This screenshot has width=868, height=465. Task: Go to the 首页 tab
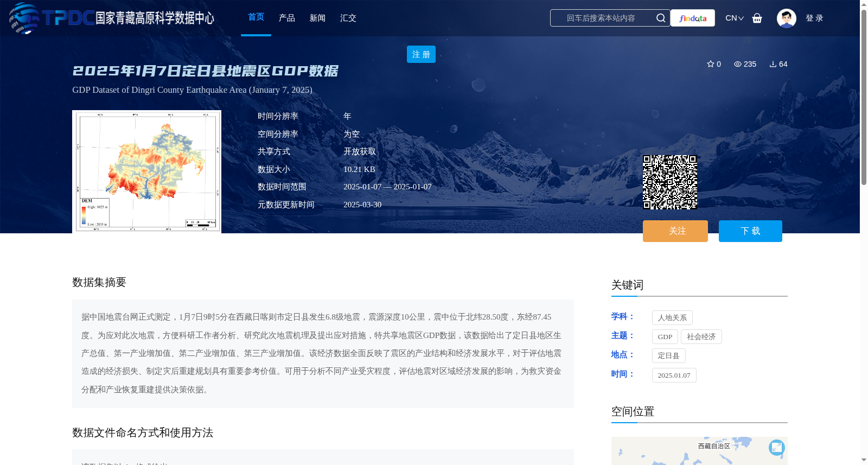pyautogui.click(x=256, y=17)
